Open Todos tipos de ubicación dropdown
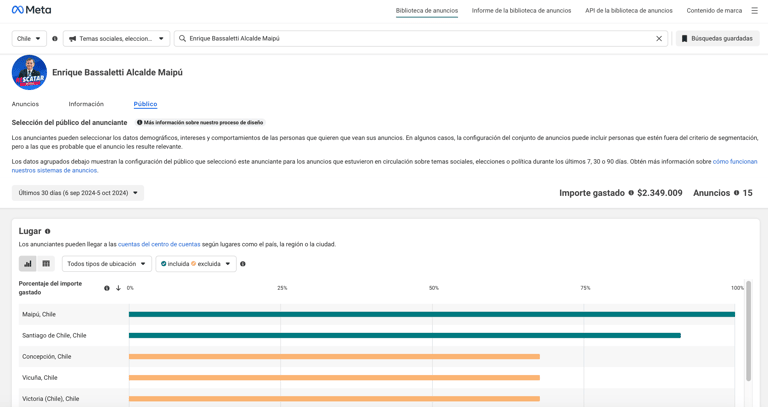The width and height of the screenshot is (768, 407). tap(107, 263)
